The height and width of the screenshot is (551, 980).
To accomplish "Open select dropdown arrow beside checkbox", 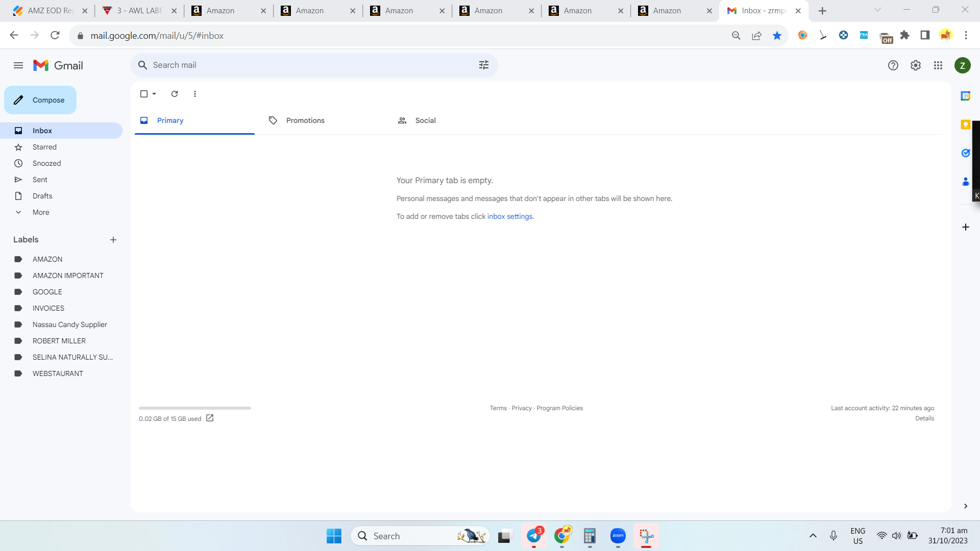I will click(154, 94).
